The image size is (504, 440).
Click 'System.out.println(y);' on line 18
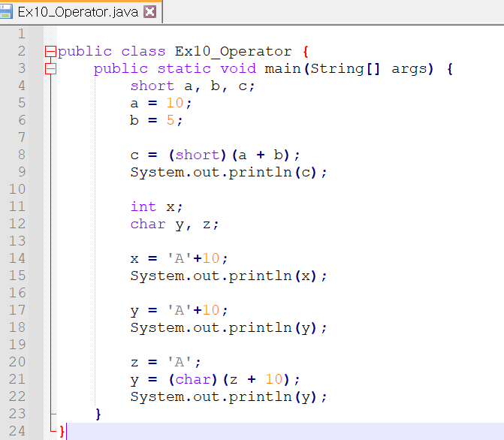[x=228, y=328]
